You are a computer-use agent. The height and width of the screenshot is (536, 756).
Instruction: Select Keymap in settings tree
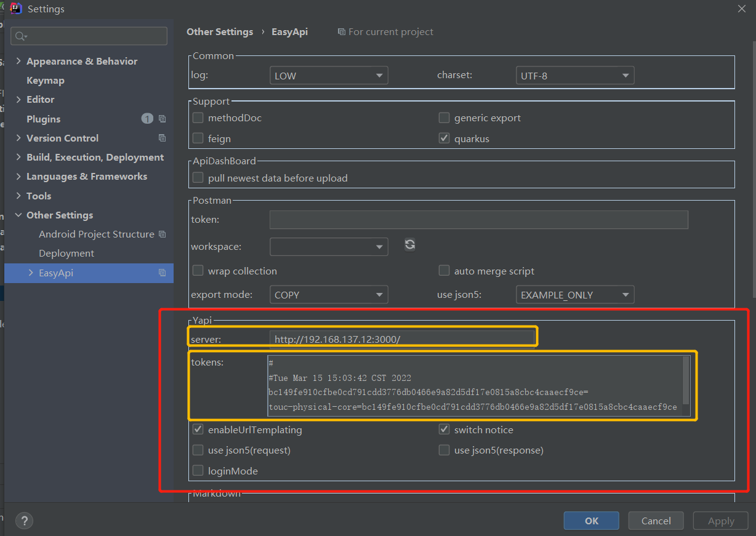tap(46, 80)
